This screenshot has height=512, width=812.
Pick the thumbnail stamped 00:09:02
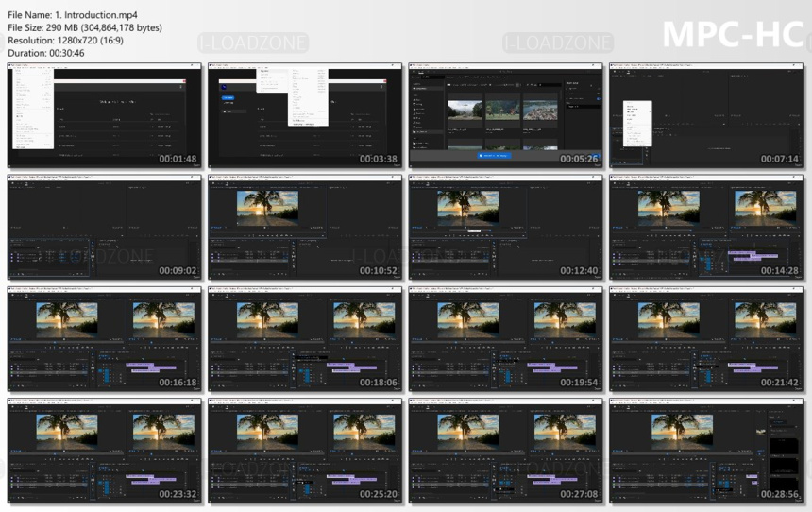coord(104,228)
